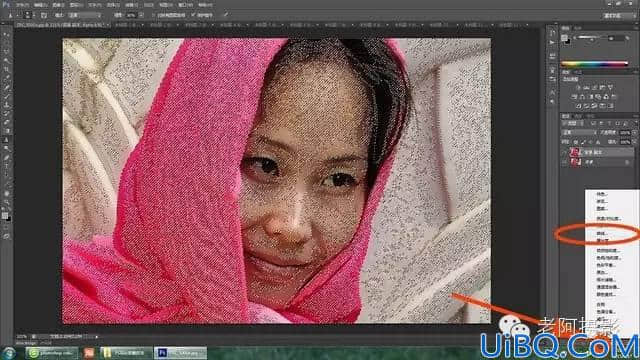This screenshot has height=360, width=640.
Task: Toggle lock image pixels in Layers panel
Action: tap(583, 142)
